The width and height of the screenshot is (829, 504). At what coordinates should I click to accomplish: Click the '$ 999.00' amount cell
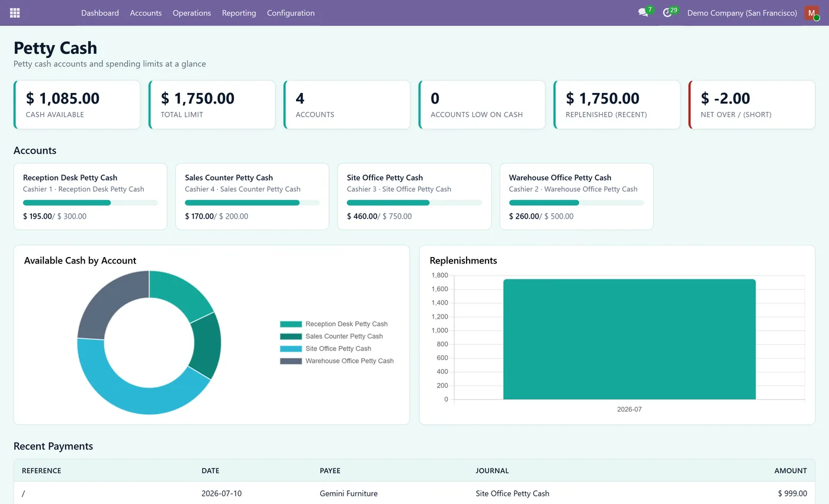[x=792, y=493]
